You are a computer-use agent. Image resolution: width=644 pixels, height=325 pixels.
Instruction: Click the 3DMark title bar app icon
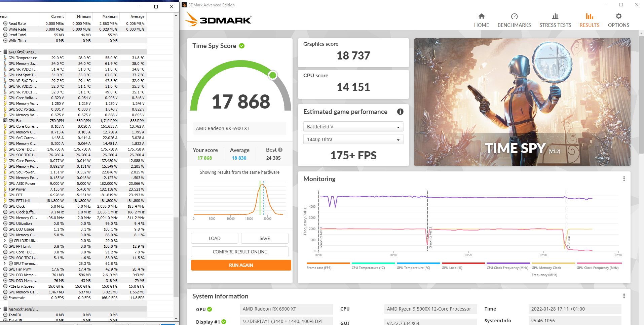coord(184,5)
